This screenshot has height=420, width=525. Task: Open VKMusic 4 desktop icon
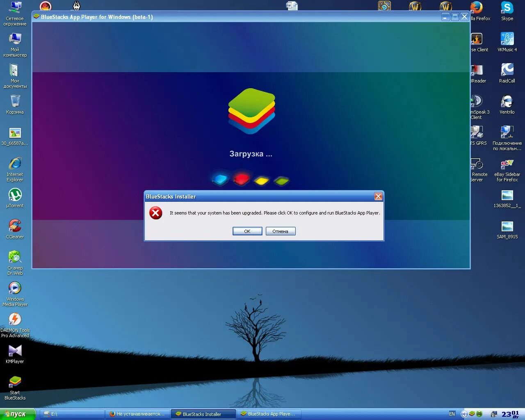coord(507,42)
